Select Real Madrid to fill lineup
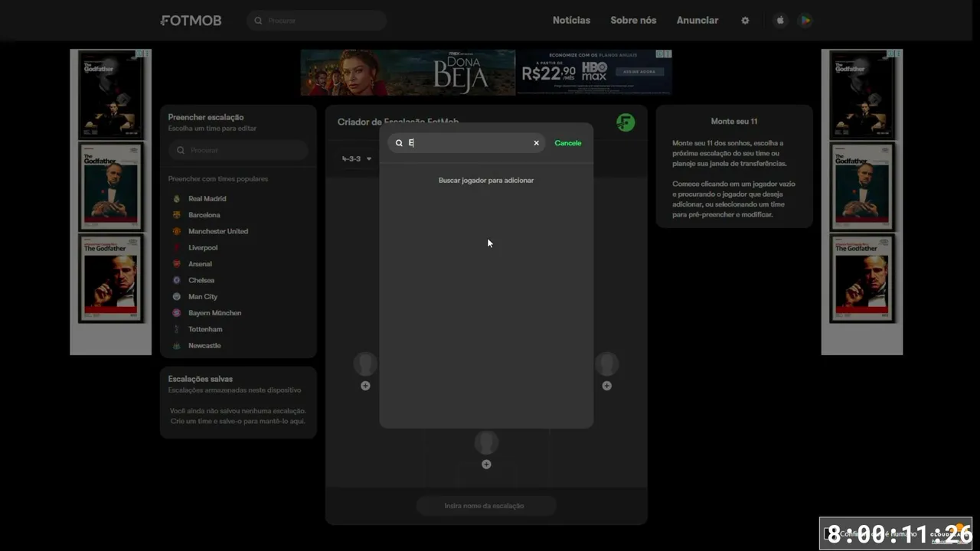Image resolution: width=980 pixels, height=551 pixels. (x=207, y=199)
